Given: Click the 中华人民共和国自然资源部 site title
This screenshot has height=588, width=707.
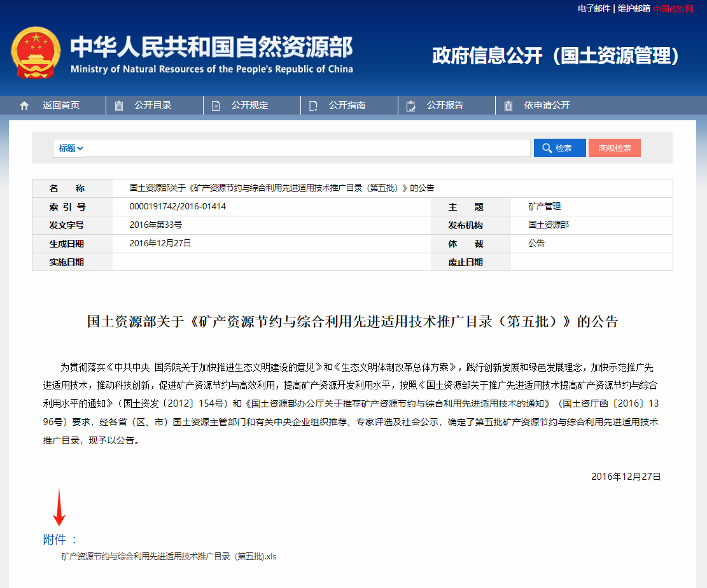Looking at the screenshot, I should pos(211,48).
